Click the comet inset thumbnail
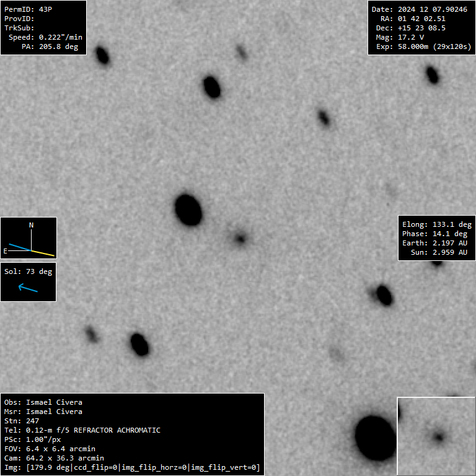 click(436, 436)
